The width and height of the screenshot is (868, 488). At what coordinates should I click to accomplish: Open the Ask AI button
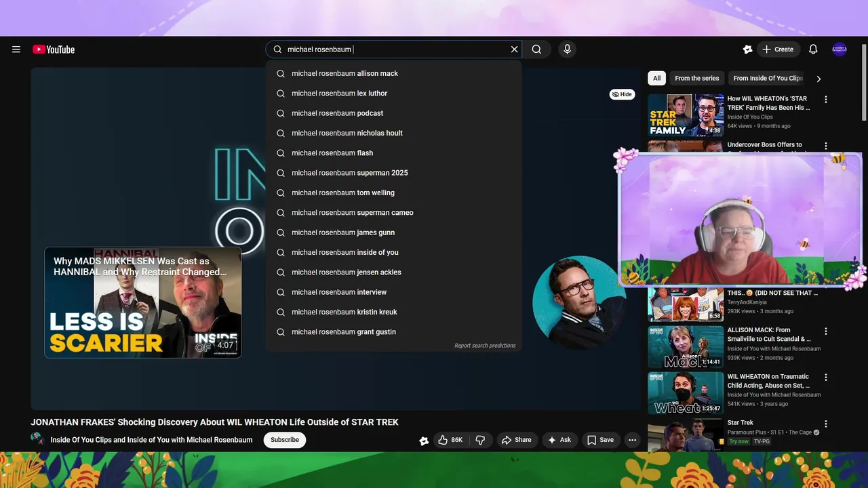coord(559,440)
